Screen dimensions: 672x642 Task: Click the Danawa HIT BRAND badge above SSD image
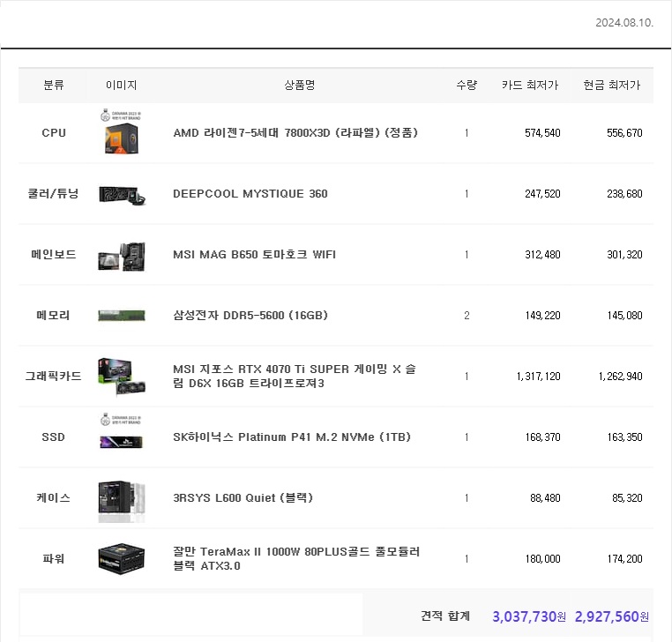(x=121, y=419)
